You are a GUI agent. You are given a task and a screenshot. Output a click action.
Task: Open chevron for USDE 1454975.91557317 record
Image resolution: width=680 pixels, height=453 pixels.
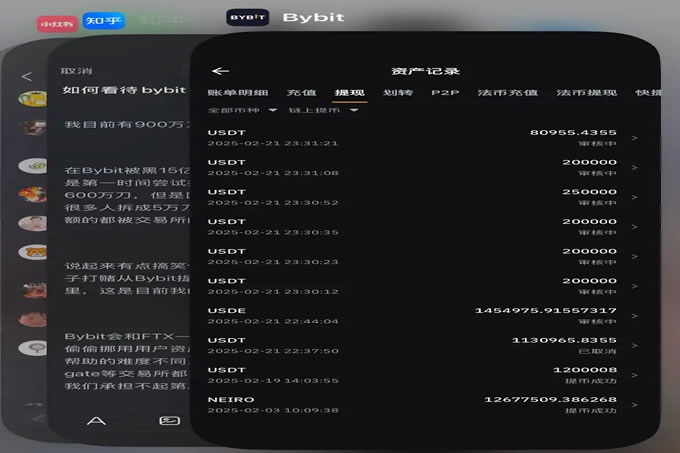click(x=634, y=316)
